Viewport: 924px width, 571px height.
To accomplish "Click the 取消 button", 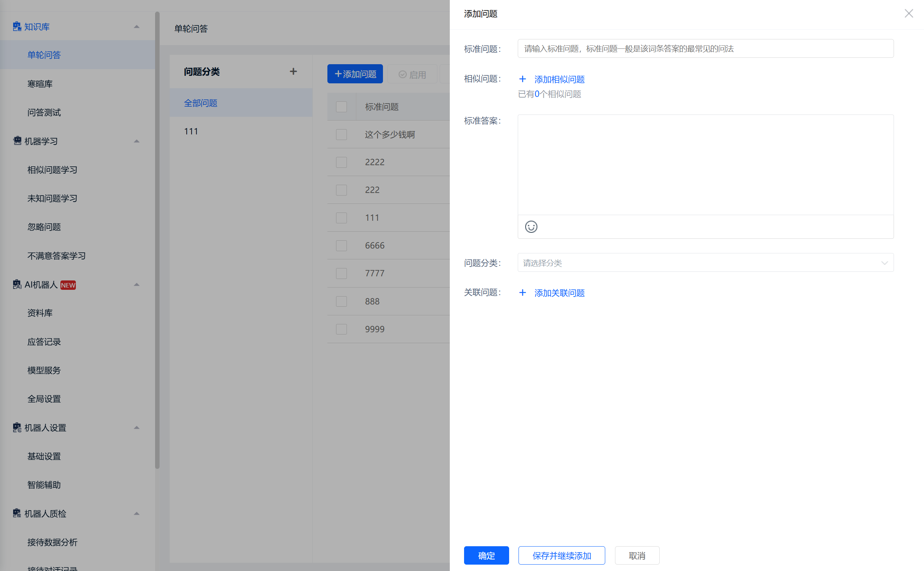I will pos(637,556).
